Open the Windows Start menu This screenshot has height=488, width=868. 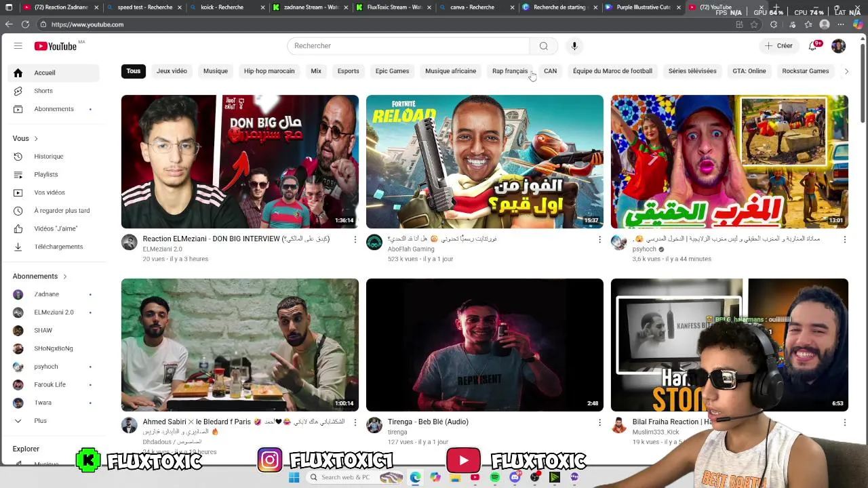point(294,477)
